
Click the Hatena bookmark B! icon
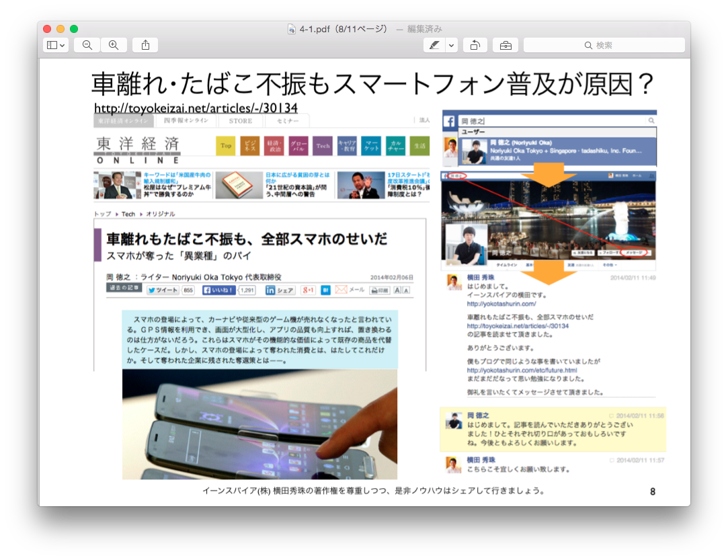(x=325, y=290)
